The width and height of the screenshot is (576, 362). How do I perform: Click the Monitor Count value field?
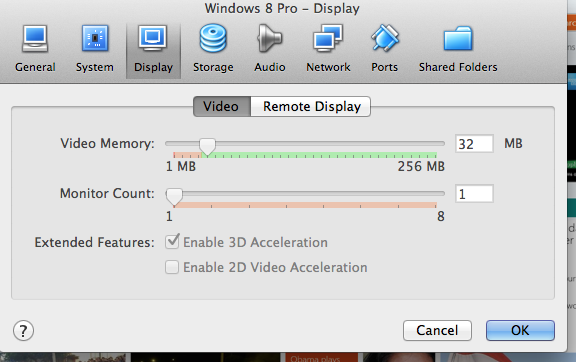[x=474, y=194]
